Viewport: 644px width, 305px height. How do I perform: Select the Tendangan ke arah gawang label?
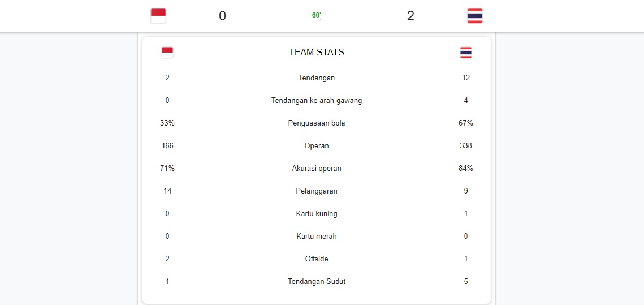click(317, 101)
